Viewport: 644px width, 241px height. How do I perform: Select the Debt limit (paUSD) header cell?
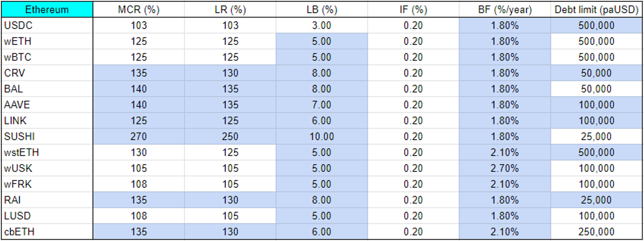pos(597,9)
